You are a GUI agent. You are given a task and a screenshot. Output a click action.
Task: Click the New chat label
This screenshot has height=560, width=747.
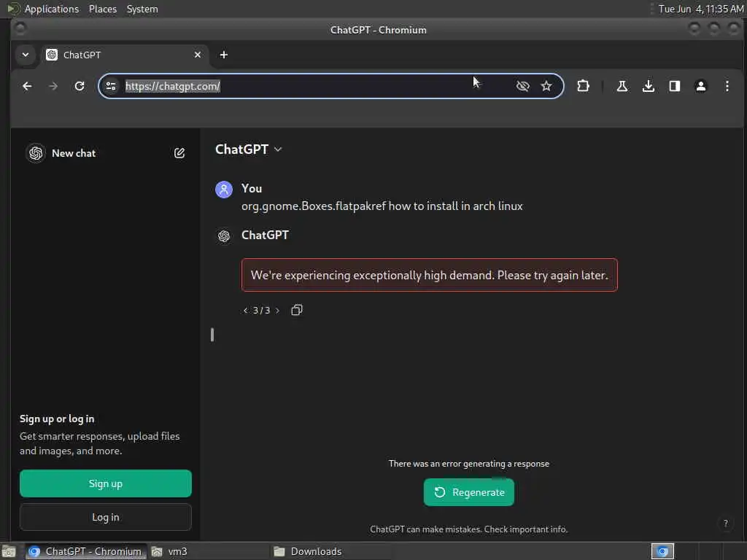tap(74, 153)
